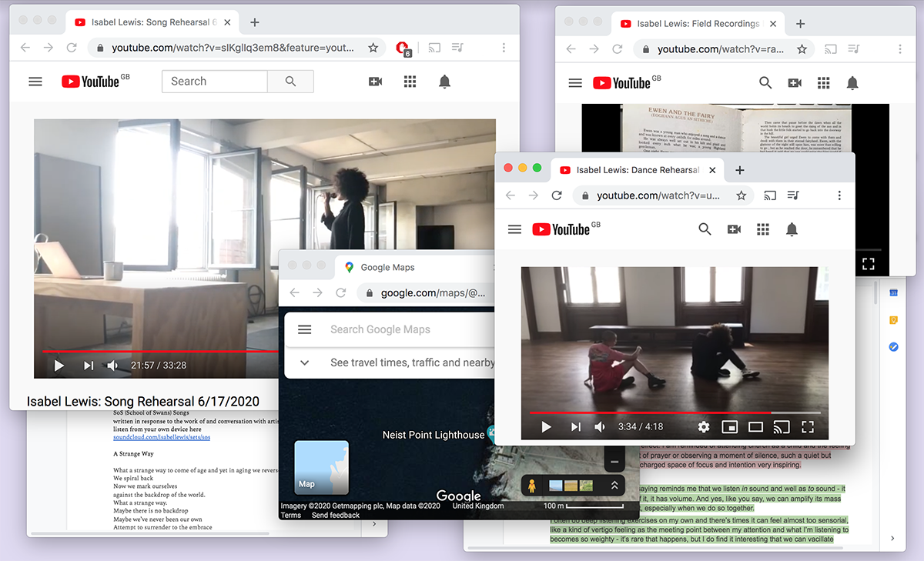Open a new tab in the Dance Rehearsal window
The image size is (924, 561).
coord(740,170)
